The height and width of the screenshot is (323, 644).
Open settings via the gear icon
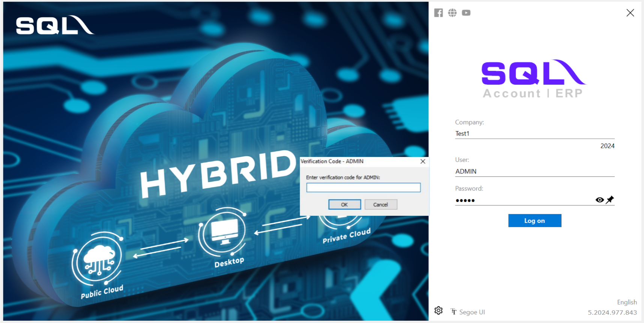pyautogui.click(x=438, y=311)
